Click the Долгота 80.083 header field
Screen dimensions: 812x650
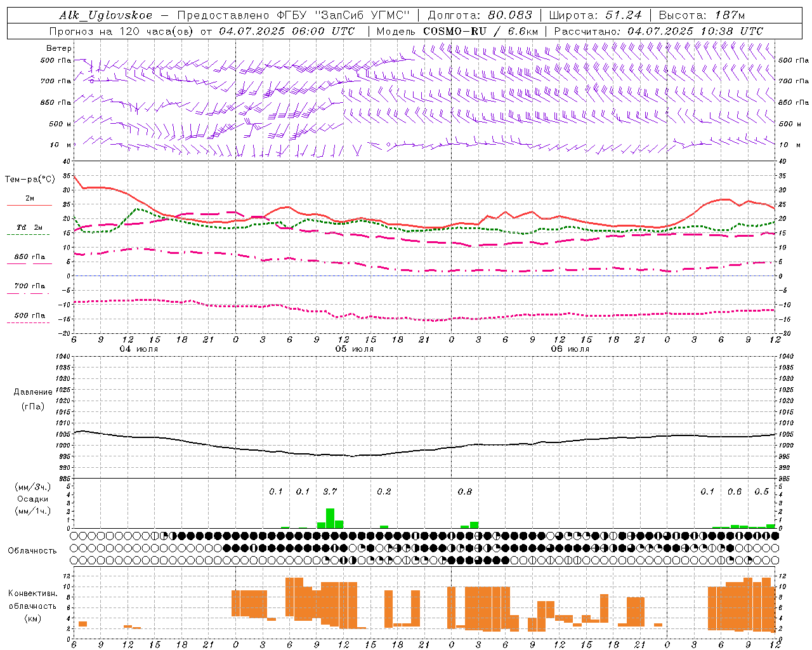coord(480,15)
